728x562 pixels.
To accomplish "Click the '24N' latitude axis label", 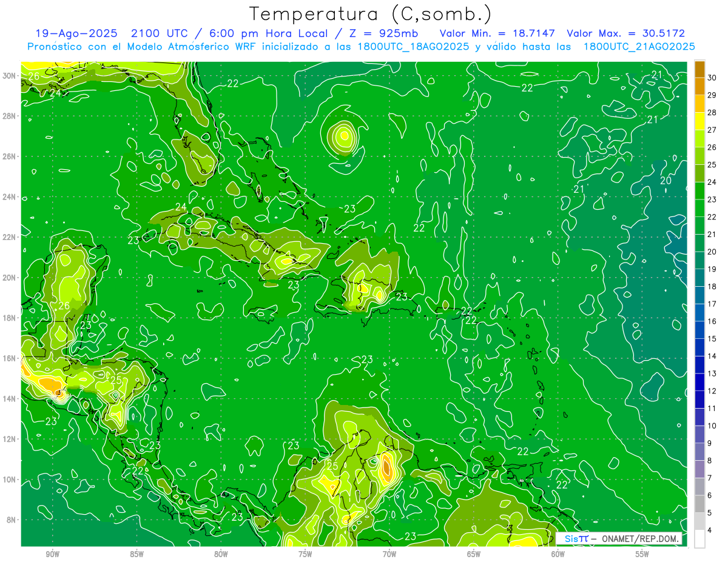I will [x=10, y=197].
